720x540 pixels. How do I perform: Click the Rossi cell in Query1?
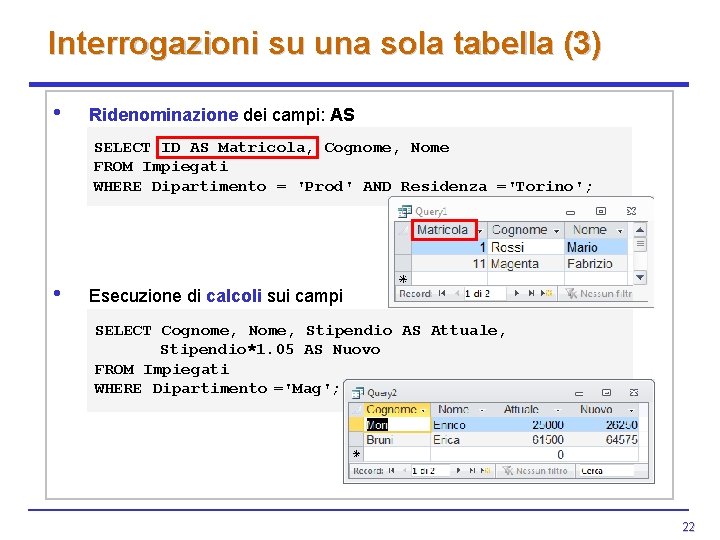(525, 248)
